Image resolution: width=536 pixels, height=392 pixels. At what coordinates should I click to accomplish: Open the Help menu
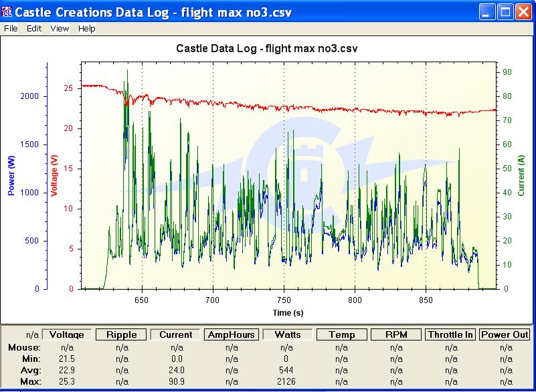tap(86, 28)
